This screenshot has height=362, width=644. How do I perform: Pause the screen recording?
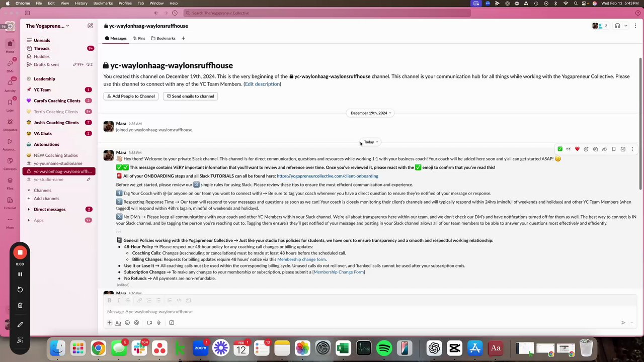[x=20, y=274]
